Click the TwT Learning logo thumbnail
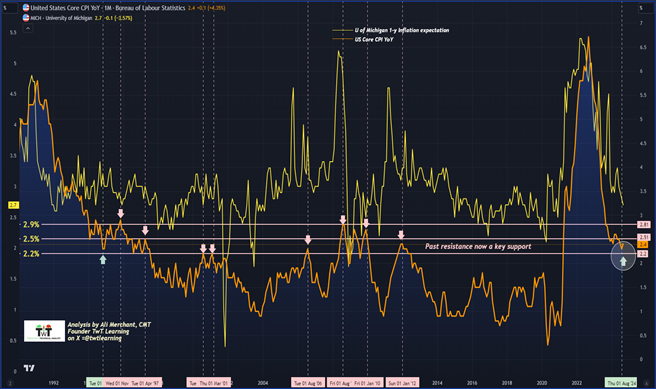This screenshot has height=389, width=656. pos(44,331)
